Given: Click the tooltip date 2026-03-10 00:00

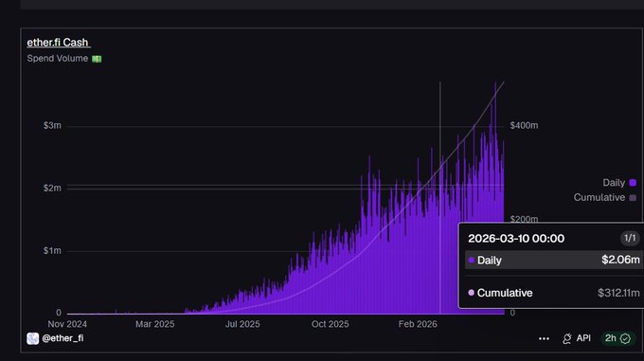Looking at the screenshot, I should 516,239.
